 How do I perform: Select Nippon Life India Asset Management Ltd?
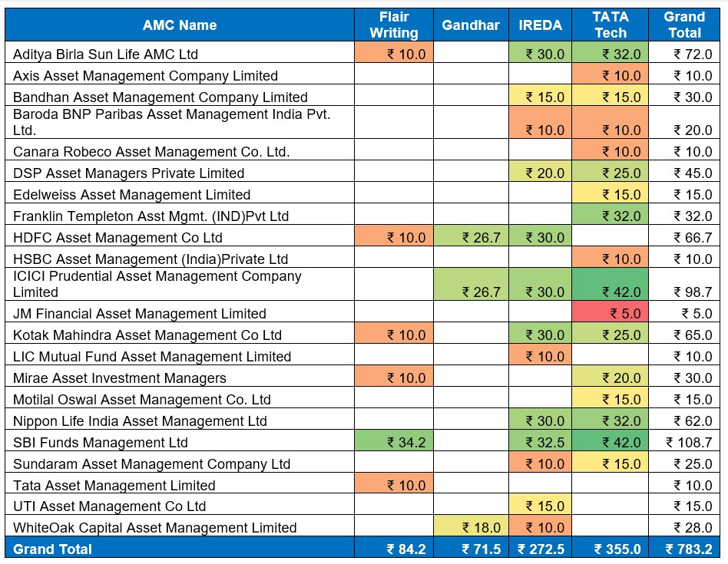pos(140,421)
